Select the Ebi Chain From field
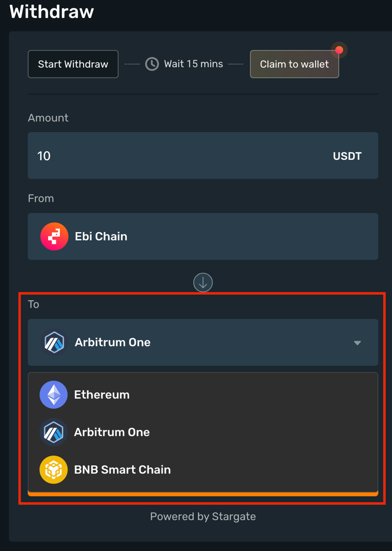 click(203, 237)
